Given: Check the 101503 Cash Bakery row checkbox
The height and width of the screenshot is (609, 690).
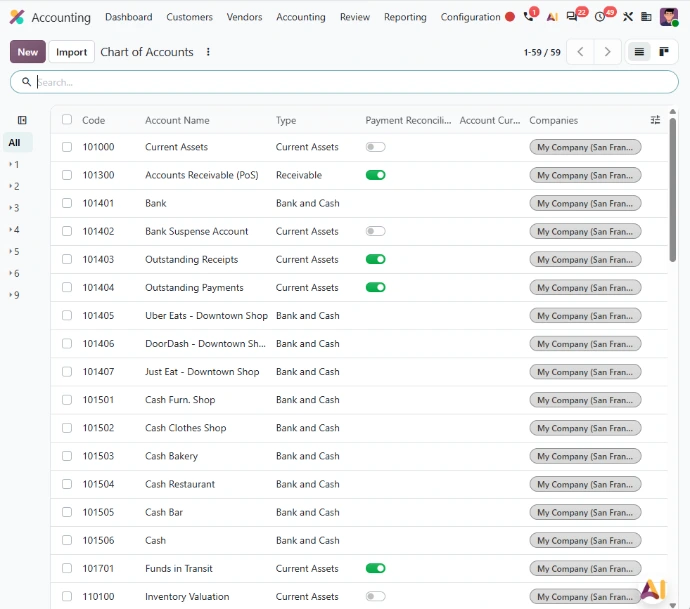Looking at the screenshot, I should [67, 456].
